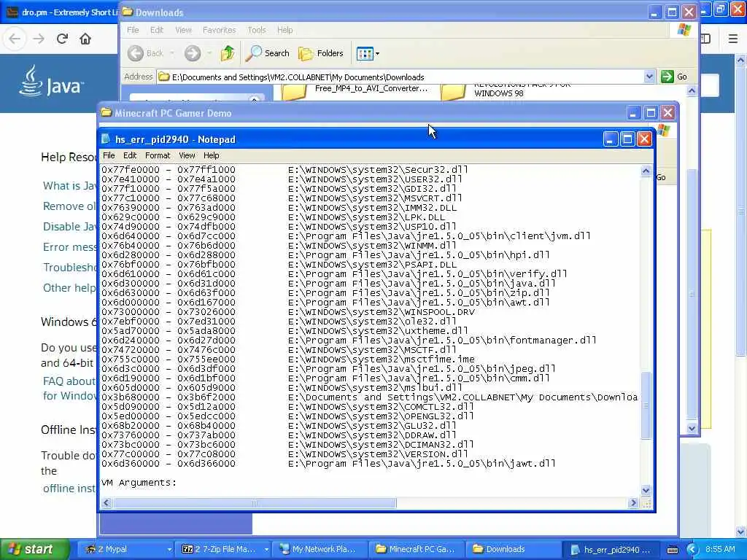The width and height of the screenshot is (747, 560).
Task: Click Notepad horizontal scroll right arrow
Action: pyautogui.click(x=633, y=503)
